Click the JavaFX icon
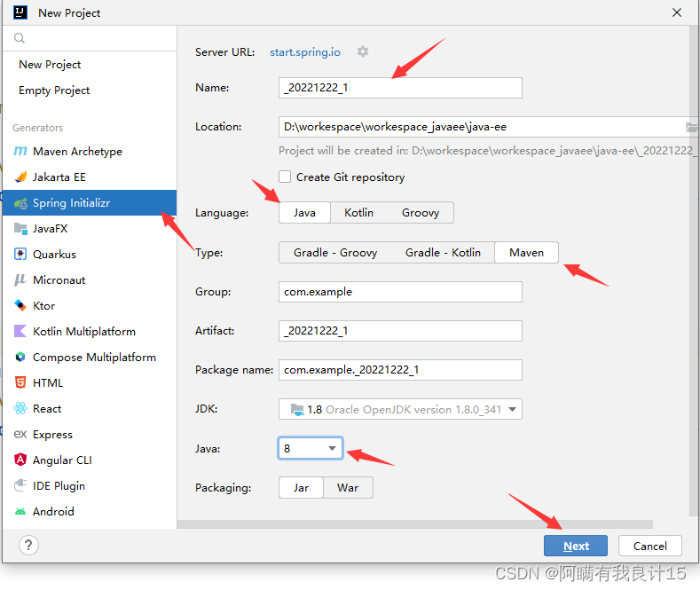The height and width of the screenshot is (590, 700). tap(20, 229)
